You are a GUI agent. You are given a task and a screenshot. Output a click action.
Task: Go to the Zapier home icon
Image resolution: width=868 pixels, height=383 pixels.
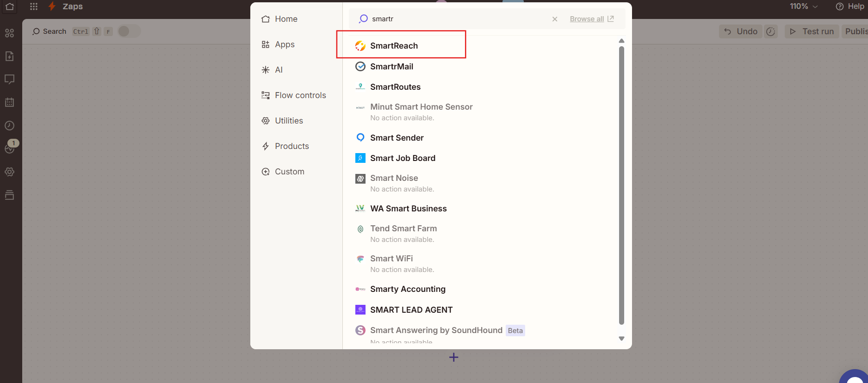pos(10,6)
